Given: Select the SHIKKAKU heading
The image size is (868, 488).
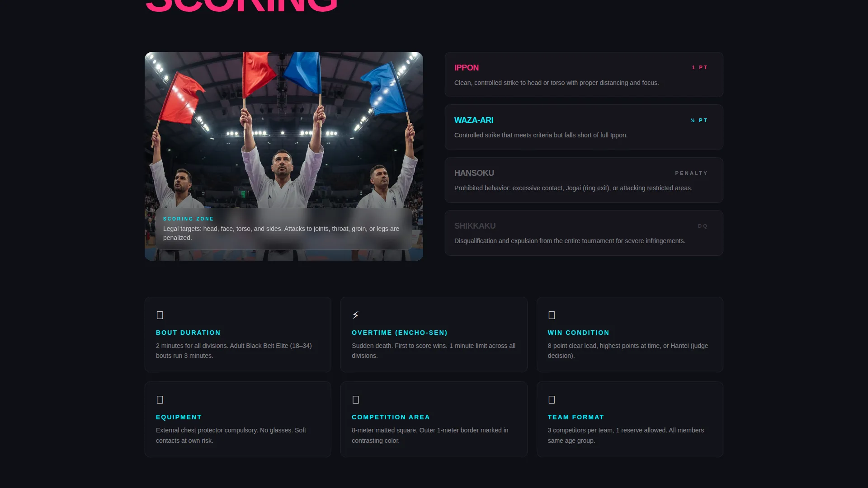Looking at the screenshot, I should pyautogui.click(x=475, y=226).
